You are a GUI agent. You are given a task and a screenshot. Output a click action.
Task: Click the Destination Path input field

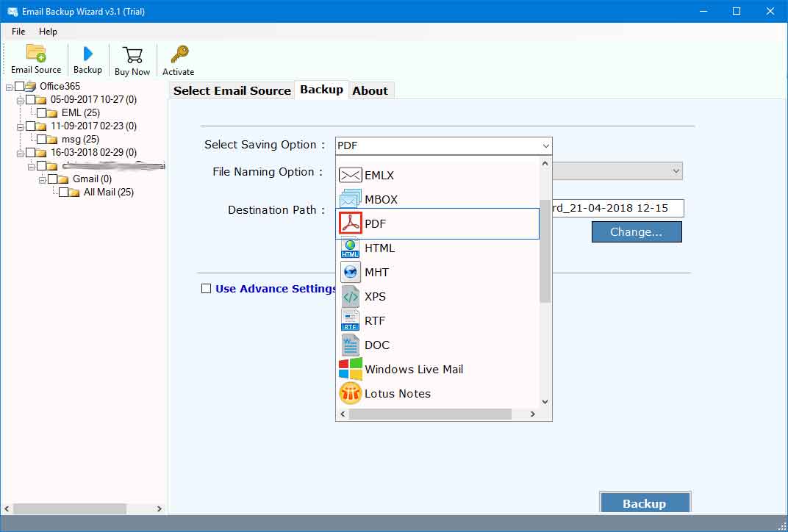pyautogui.click(x=617, y=208)
